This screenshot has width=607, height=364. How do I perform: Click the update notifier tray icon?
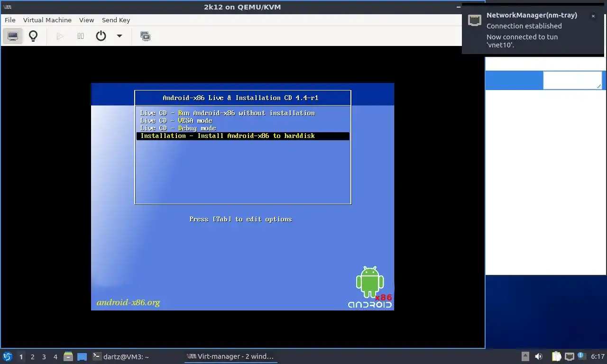(x=581, y=356)
